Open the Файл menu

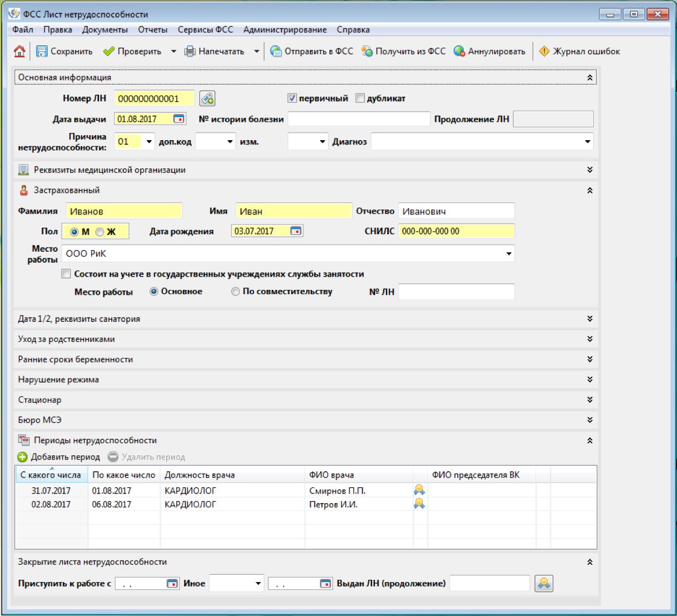(x=22, y=30)
